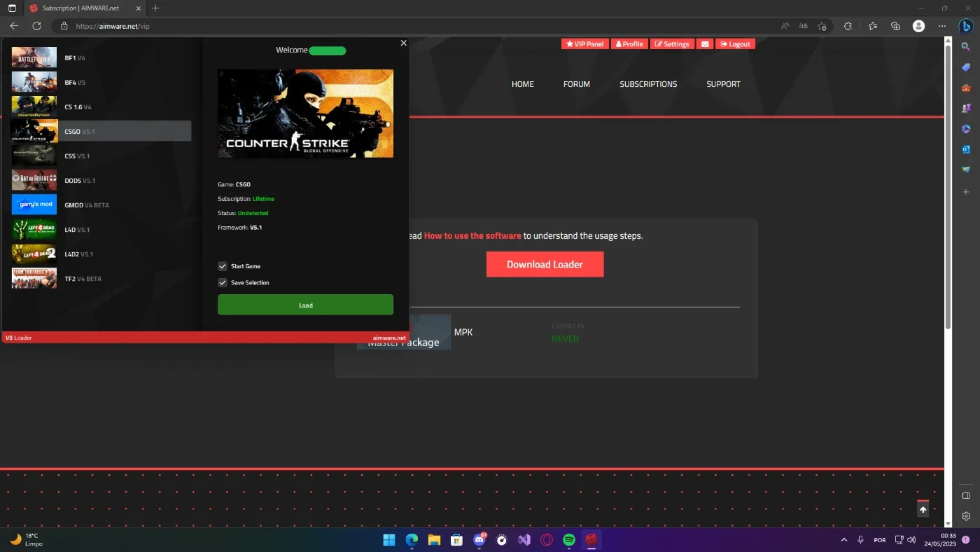
Task: Click the taskbar volume icon
Action: pos(911,539)
